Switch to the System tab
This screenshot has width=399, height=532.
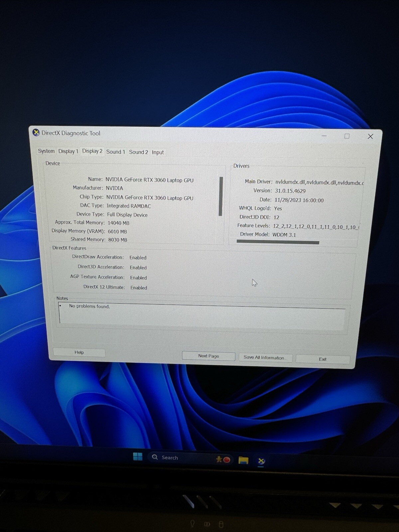pyautogui.click(x=46, y=151)
